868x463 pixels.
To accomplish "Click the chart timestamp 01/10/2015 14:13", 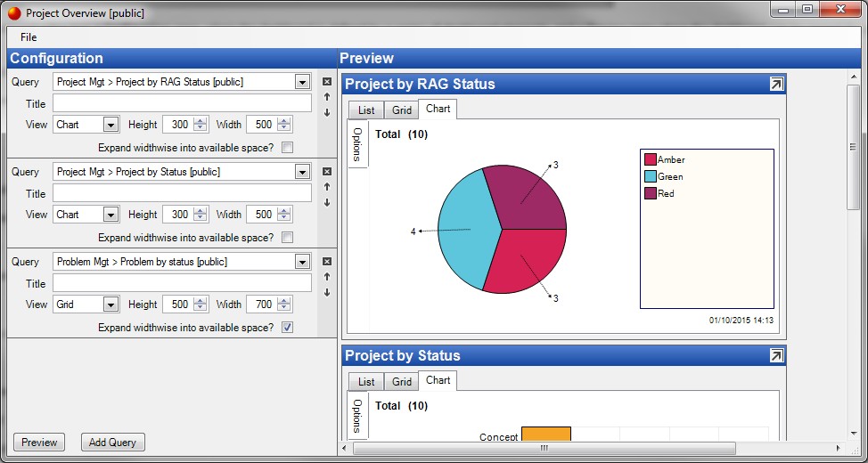I will point(741,321).
